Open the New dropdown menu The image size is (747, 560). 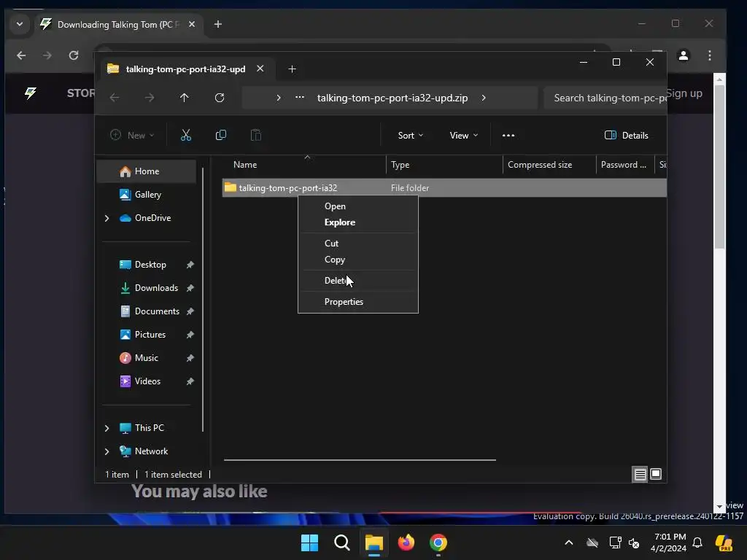pos(133,135)
